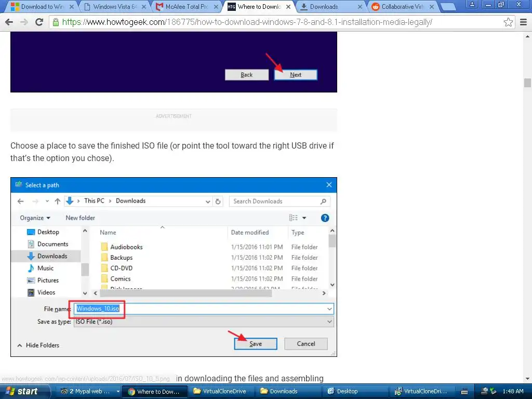Select 'Where to Dow...' Chrome taskbar button

(154, 392)
